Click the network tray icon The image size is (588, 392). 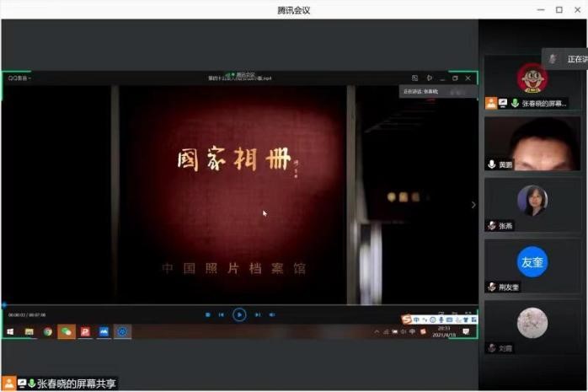point(386,331)
